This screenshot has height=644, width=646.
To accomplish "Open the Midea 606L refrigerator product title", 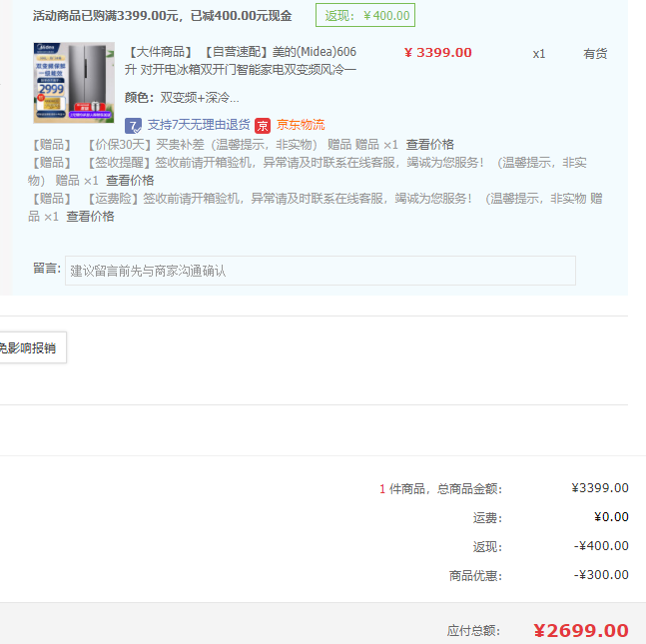I will pos(241,61).
